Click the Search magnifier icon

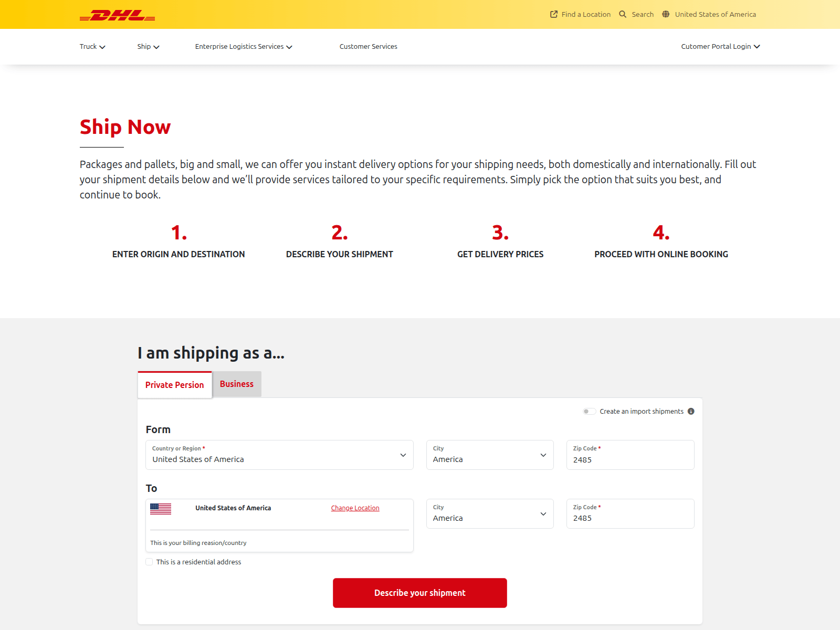pos(623,14)
